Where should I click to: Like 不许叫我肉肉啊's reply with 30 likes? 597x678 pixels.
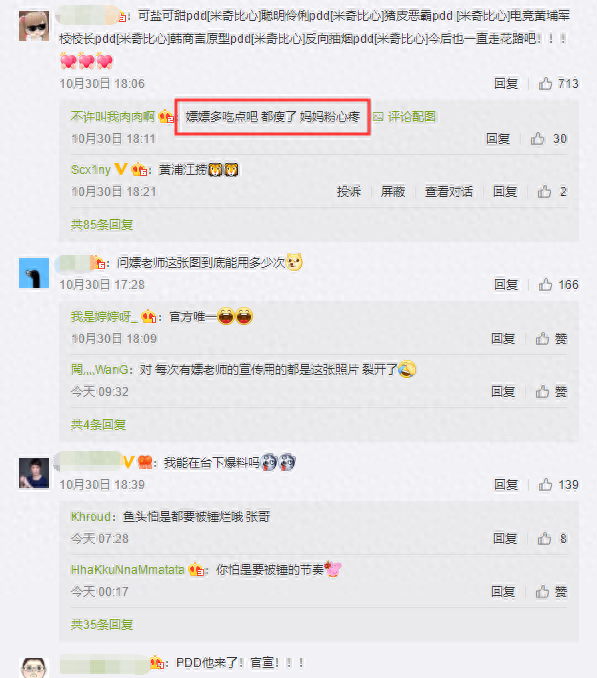(x=548, y=139)
